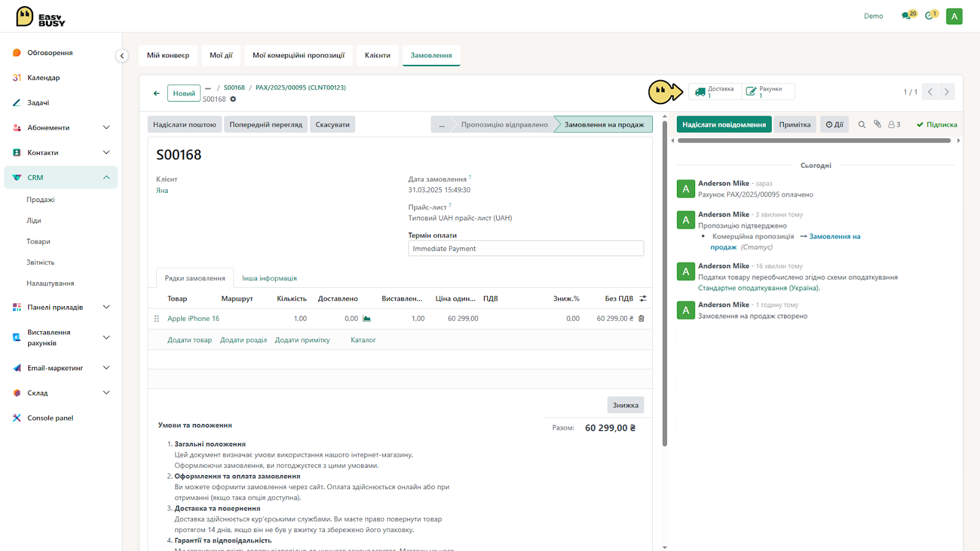980x551 pixels.
Task: Click the Термін оплати input field
Action: pos(526,249)
